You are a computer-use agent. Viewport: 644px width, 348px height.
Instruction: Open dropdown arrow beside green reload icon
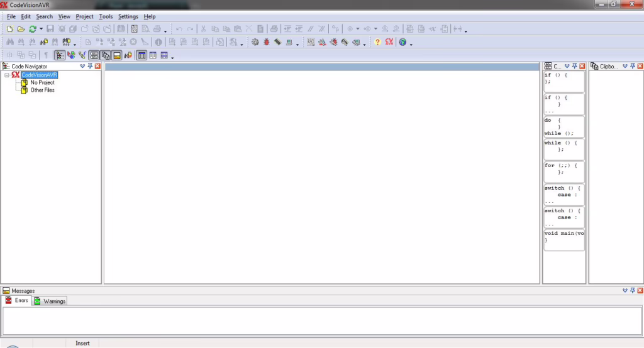tap(41, 29)
